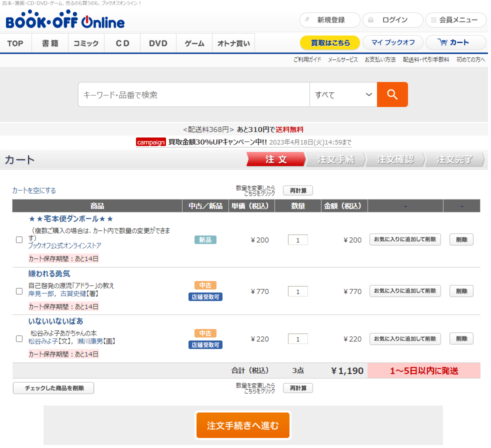Click the BOOK-OFF Online logo

tap(65, 19)
